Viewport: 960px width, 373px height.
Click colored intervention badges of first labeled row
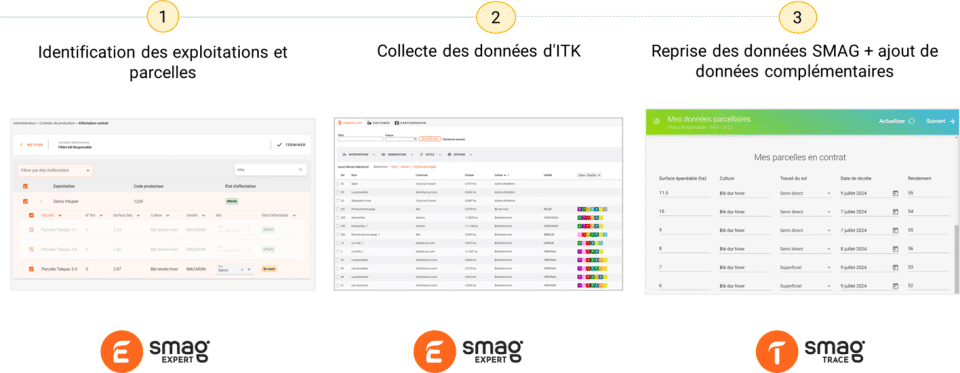pos(591,209)
